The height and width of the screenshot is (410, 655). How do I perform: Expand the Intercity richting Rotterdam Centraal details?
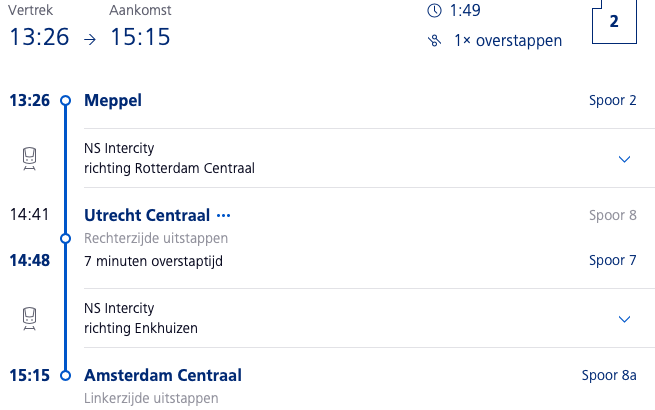[624, 159]
